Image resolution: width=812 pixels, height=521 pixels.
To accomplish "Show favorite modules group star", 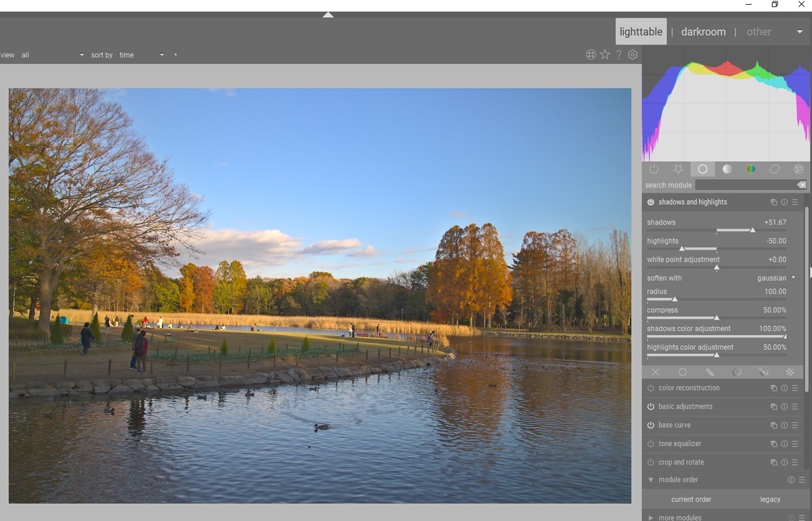I will tap(678, 169).
